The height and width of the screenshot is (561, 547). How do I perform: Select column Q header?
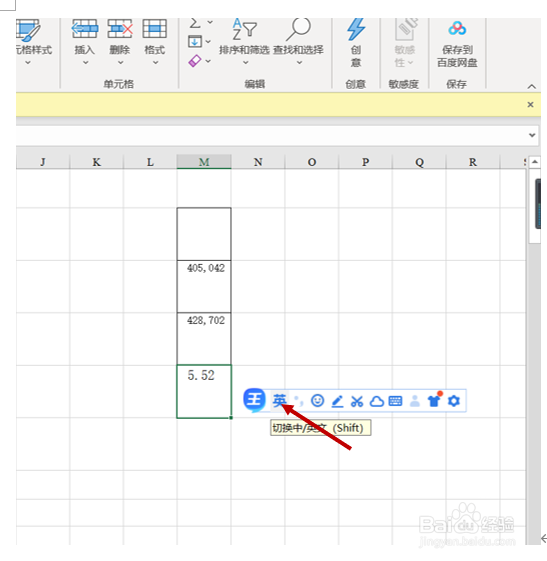[x=419, y=162]
